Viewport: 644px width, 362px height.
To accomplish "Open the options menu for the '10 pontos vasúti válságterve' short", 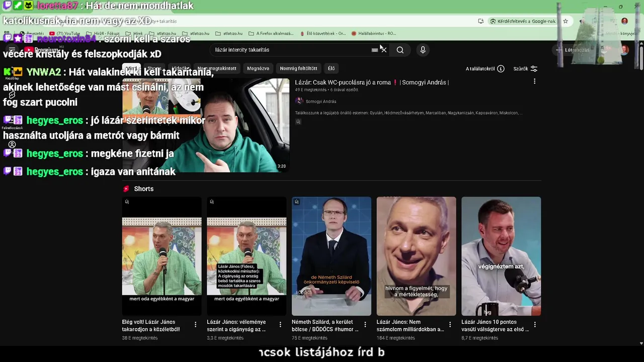I will click(x=535, y=325).
